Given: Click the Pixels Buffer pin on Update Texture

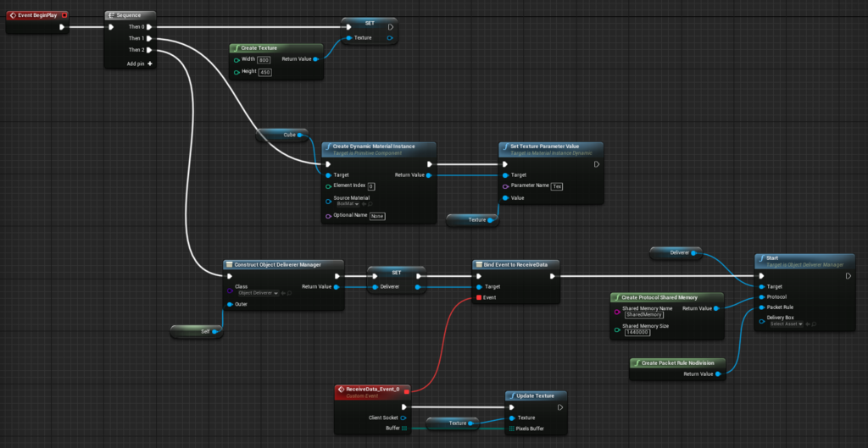Looking at the screenshot, I should (512, 429).
